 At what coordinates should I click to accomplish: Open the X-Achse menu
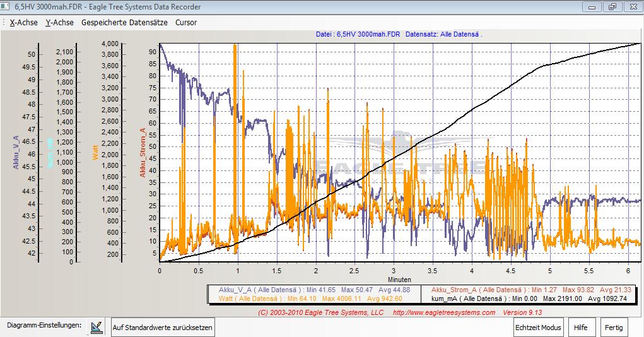[24, 22]
